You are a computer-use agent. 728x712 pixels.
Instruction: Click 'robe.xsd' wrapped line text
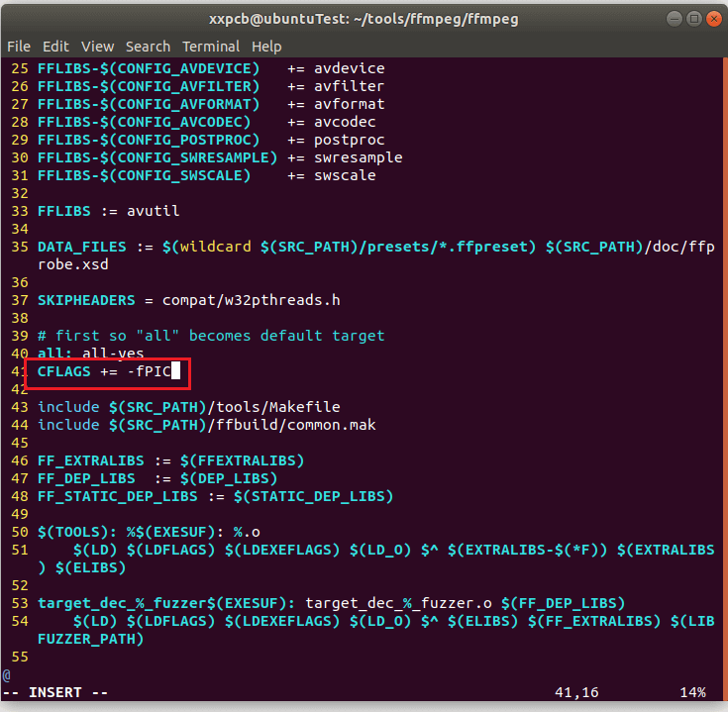point(73,264)
